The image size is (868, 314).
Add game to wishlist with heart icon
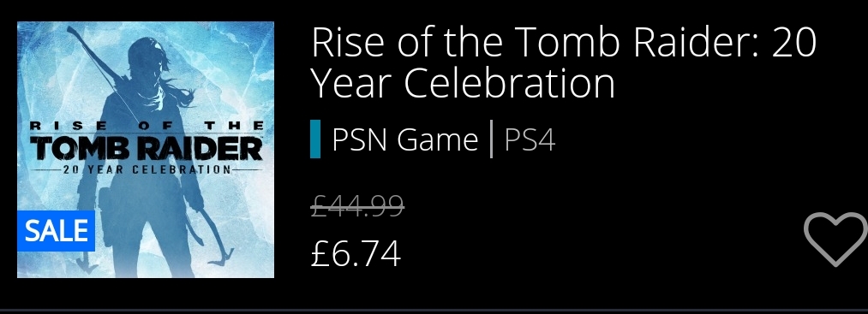(835, 239)
